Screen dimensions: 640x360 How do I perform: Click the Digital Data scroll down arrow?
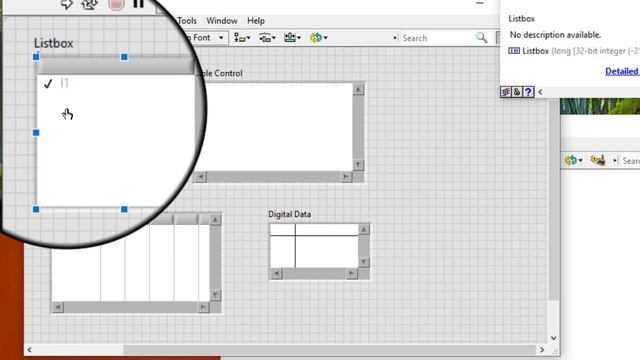(364, 262)
